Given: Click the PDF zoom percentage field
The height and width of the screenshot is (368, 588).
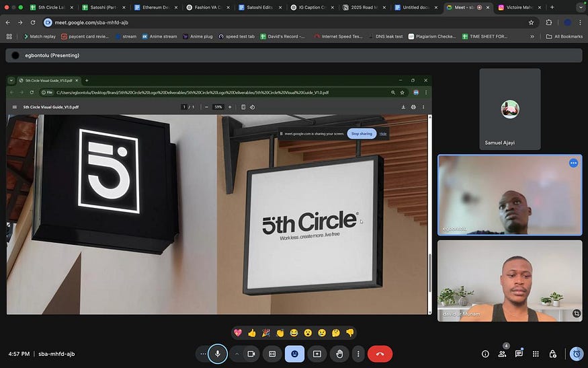Looking at the screenshot, I should (x=218, y=107).
